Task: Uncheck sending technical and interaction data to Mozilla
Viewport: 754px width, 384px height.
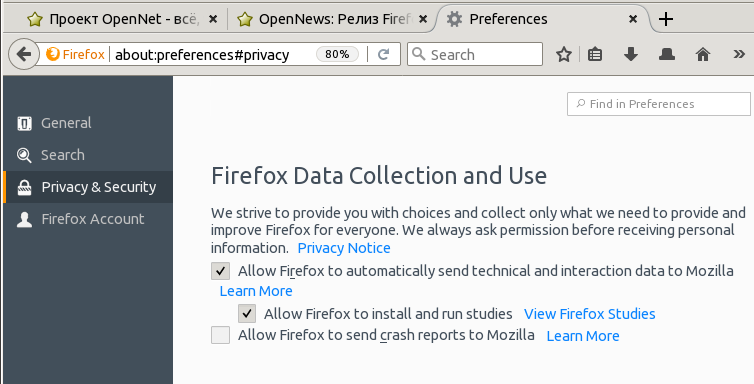Action: (x=220, y=271)
